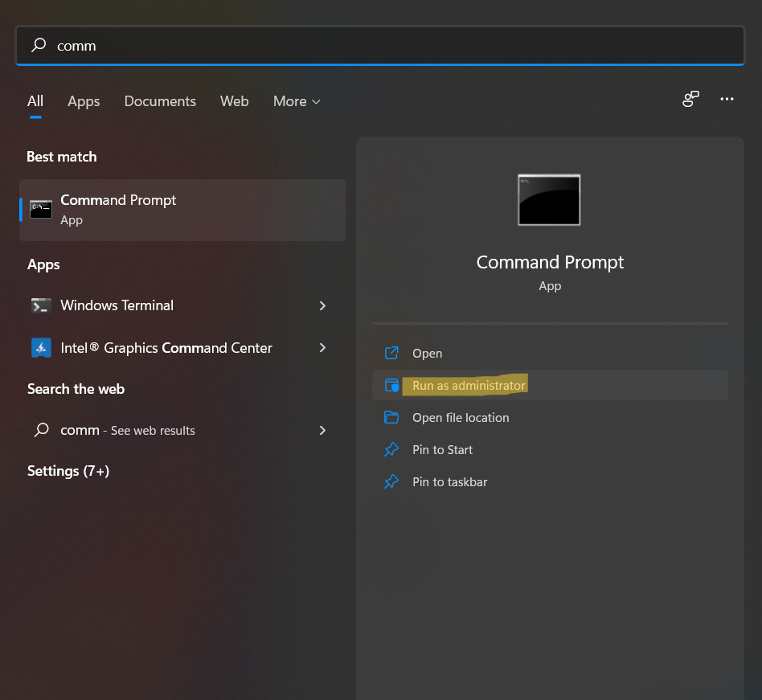Click the Intel Graphics Command Center icon
Screen dimensions: 762x700
[41, 348]
